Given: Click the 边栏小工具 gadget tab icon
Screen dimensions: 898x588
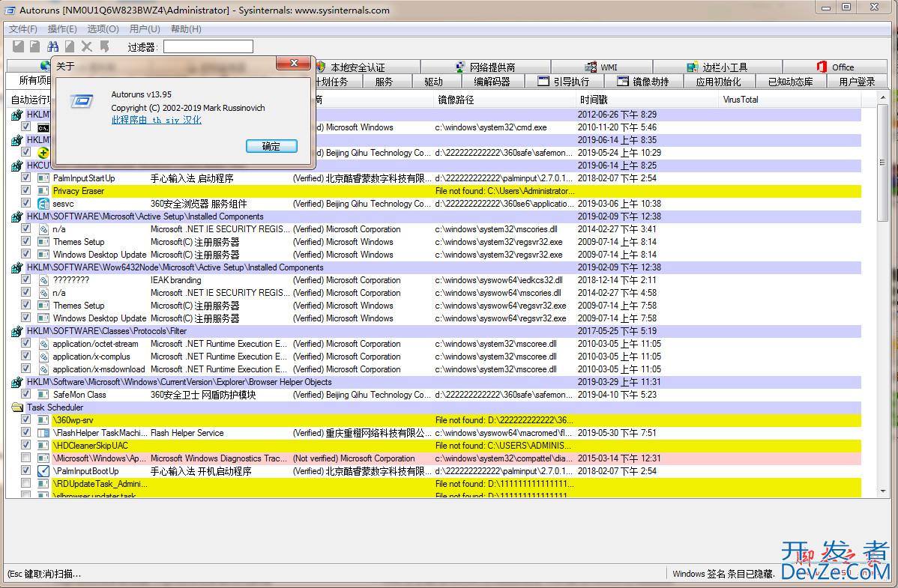Looking at the screenshot, I should [693, 67].
